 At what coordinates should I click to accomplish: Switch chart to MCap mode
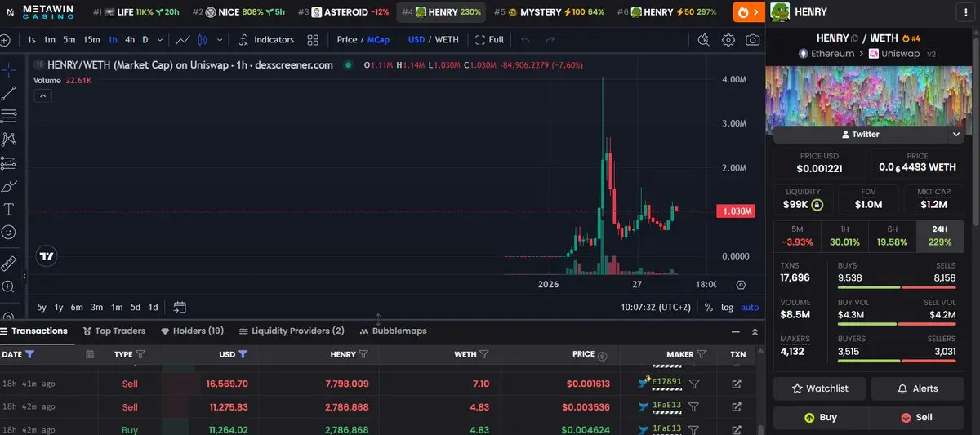tap(378, 40)
